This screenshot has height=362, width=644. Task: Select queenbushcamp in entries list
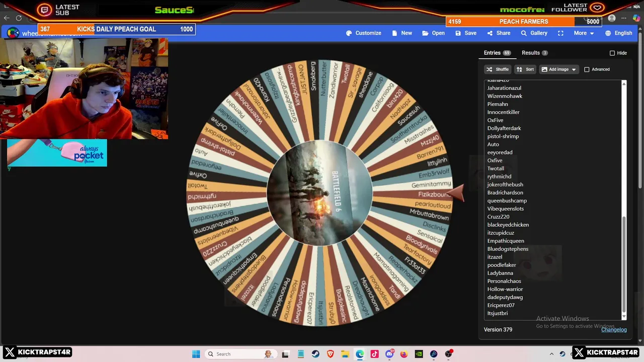click(x=507, y=201)
